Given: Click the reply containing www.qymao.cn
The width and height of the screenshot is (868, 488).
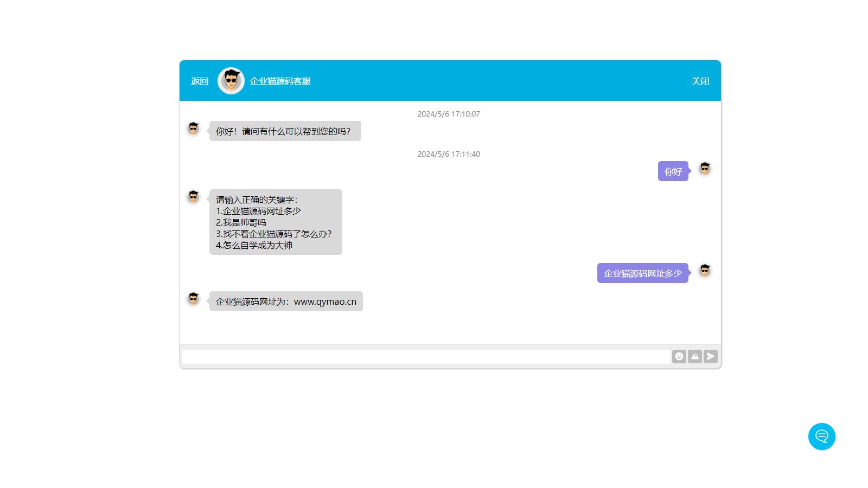Looking at the screenshot, I should (x=286, y=301).
